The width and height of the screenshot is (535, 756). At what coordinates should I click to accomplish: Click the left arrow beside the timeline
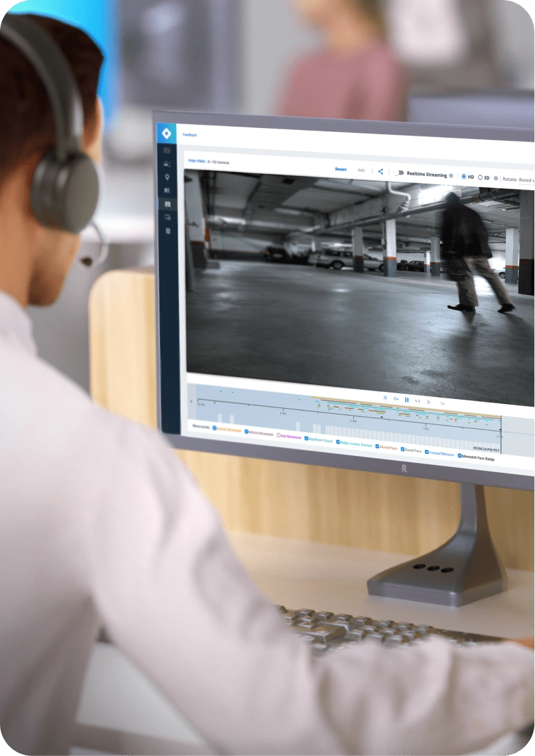pyautogui.click(x=191, y=401)
